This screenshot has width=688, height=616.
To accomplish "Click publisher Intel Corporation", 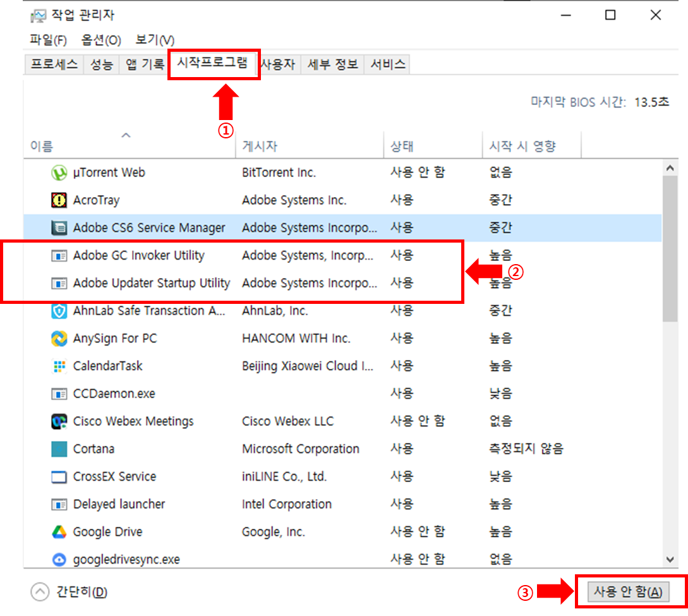I will pyautogui.click(x=287, y=504).
